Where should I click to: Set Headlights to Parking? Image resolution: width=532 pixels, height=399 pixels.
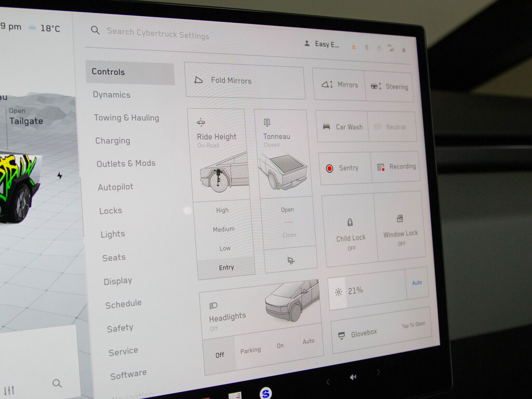pyautogui.click(x=250, y=351)
